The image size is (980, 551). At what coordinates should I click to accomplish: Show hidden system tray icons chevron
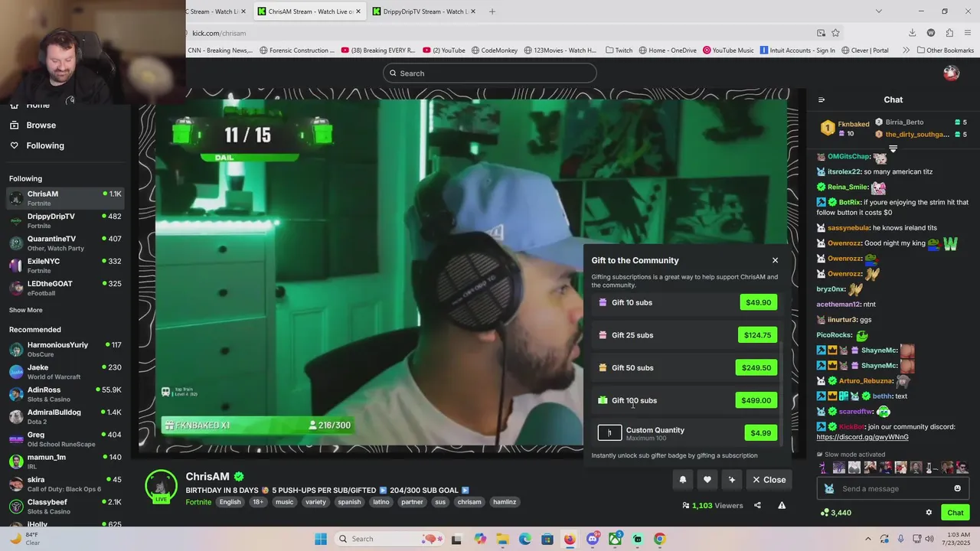click(x=867, y=539)
